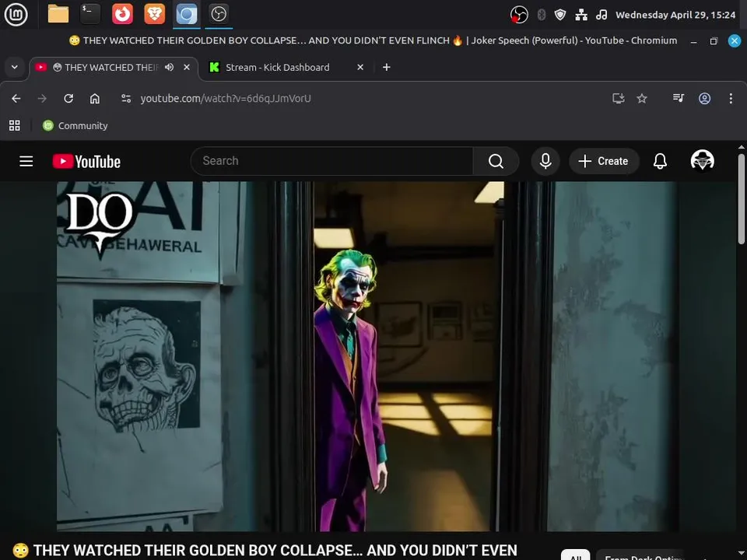Reload the current page
The width and height of the screenshot is (747, 560).
click(x=68, y=99)
